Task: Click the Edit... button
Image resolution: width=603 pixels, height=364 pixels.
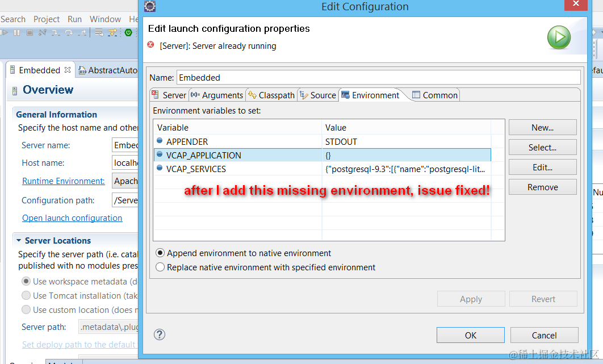Action: click(x=543, y=168)
